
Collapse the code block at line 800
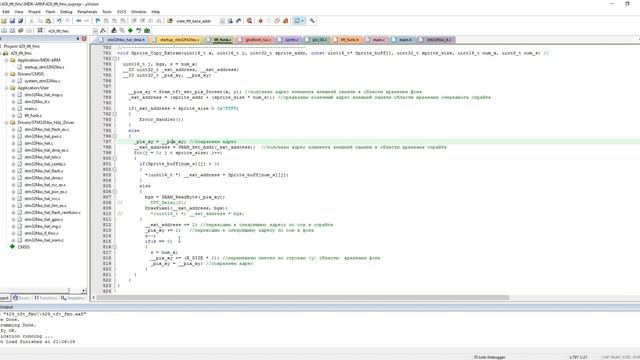[115, 158]
